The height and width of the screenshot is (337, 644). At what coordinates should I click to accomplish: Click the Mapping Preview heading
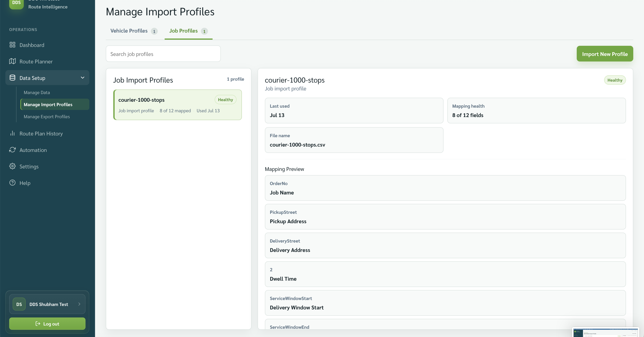pos(284,169)
